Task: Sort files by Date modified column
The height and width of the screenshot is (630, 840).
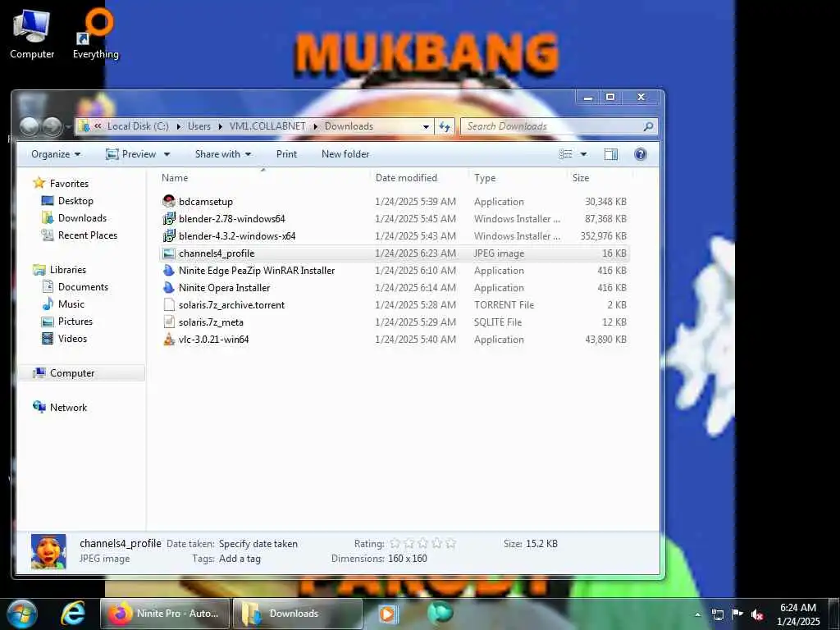Action: (419, 178)
